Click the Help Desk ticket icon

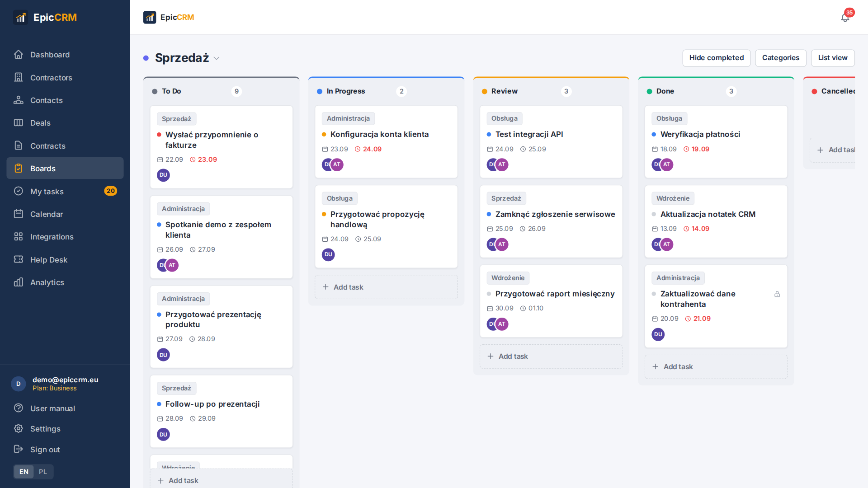tap(19, 259)
